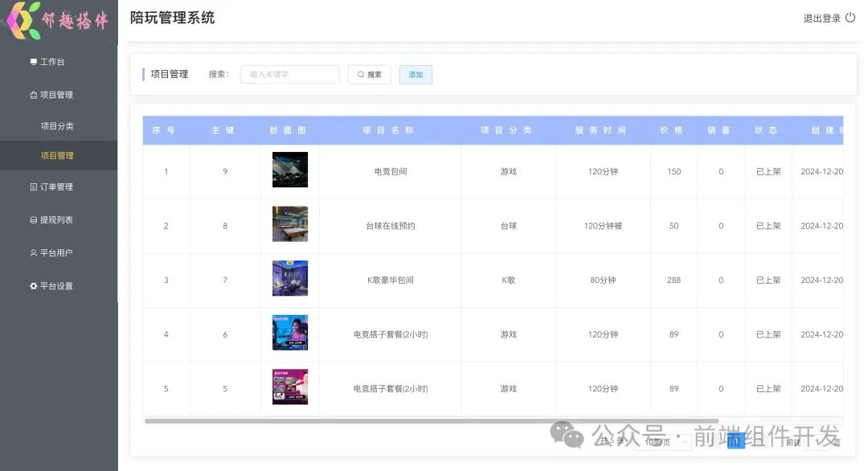Click price cell 50

[x=674, y=226]
